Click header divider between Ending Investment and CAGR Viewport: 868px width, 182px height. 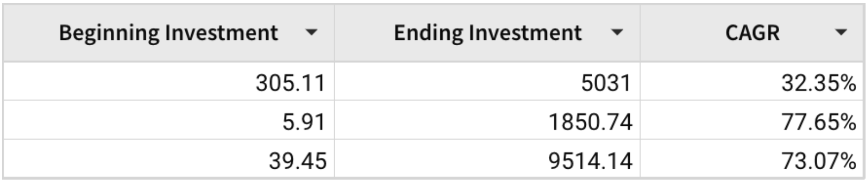pyautogui.click(x=640, y=33)
